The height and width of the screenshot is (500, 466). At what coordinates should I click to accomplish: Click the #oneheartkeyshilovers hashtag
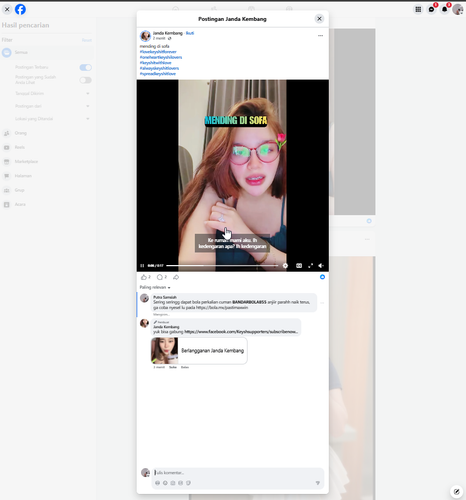(x=161, y=57)
